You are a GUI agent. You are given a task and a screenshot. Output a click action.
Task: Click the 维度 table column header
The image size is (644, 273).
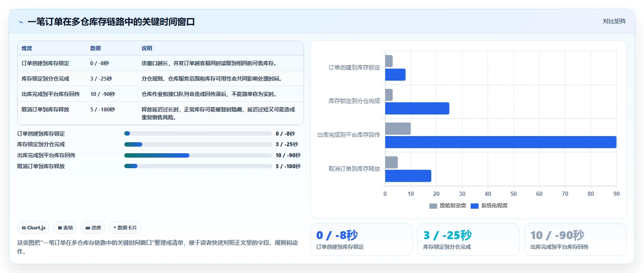[27, 48]
